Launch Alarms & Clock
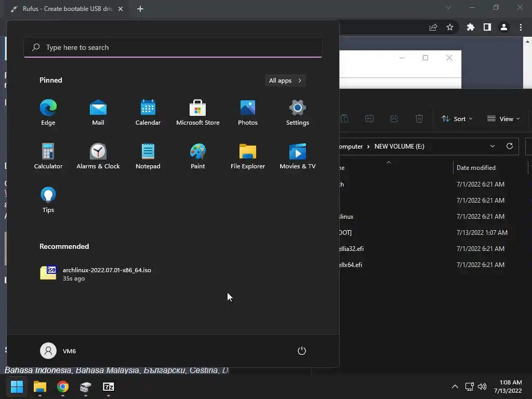The width and height of the screenshot is (532, 399). click(98, 156)
